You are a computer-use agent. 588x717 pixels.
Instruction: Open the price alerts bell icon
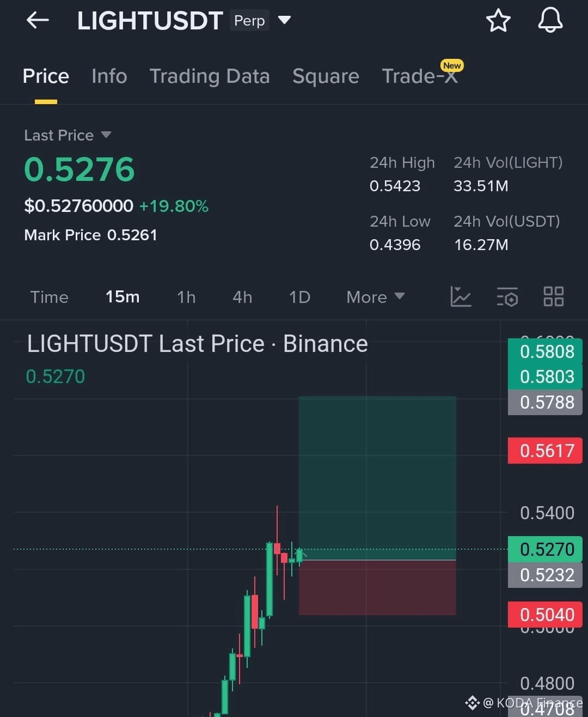[x=550, y=20]
